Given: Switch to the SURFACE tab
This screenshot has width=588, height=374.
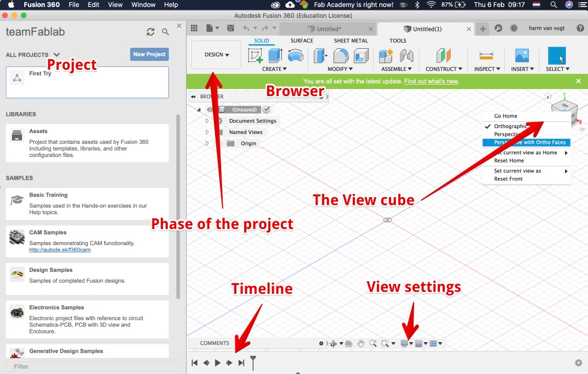Looking at the screenshot, I should click(302, 41).
